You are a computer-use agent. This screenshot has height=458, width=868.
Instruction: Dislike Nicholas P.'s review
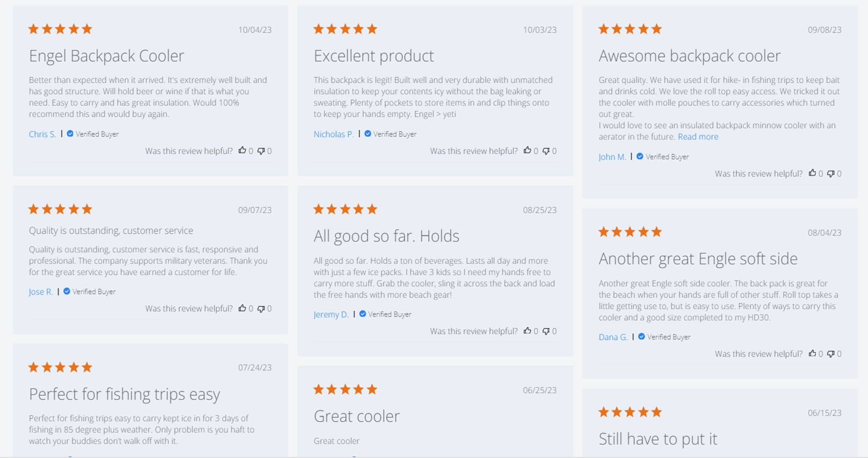546,151
